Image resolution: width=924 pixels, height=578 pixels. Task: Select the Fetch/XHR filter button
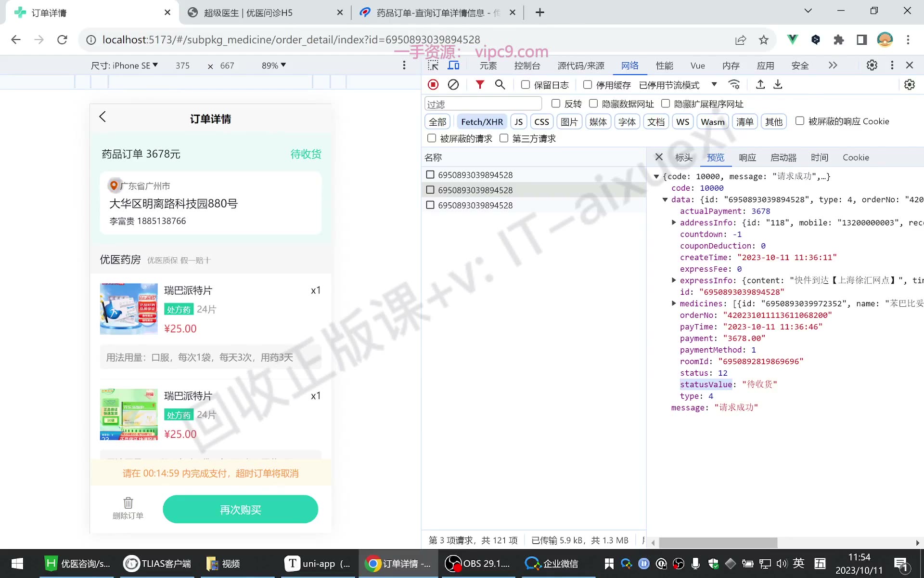pyautogui.click(x=482, y=122)
